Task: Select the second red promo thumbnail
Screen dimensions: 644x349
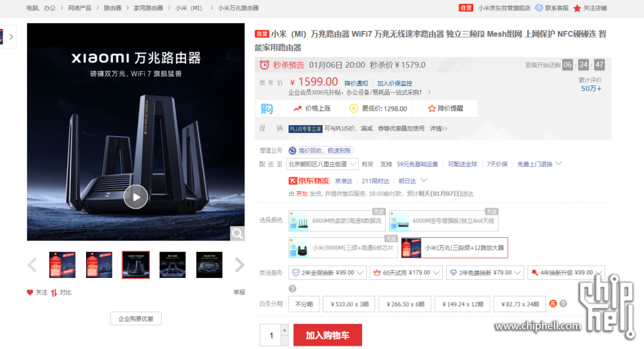Action: (x=99, y=265)
